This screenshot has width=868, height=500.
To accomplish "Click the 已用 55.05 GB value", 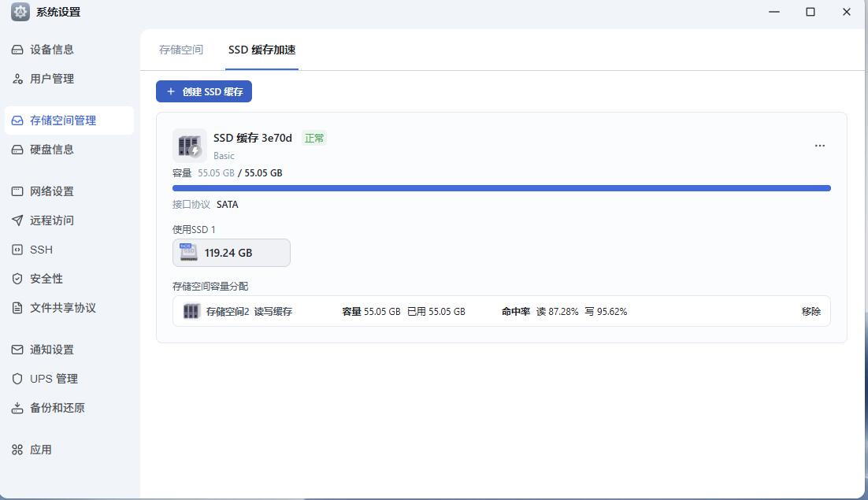I will (436, 311).
